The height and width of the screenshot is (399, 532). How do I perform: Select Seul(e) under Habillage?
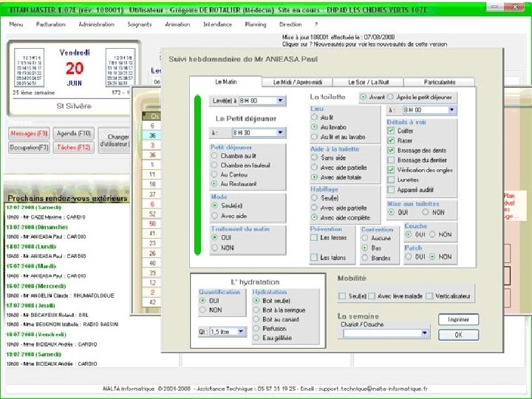314,198
